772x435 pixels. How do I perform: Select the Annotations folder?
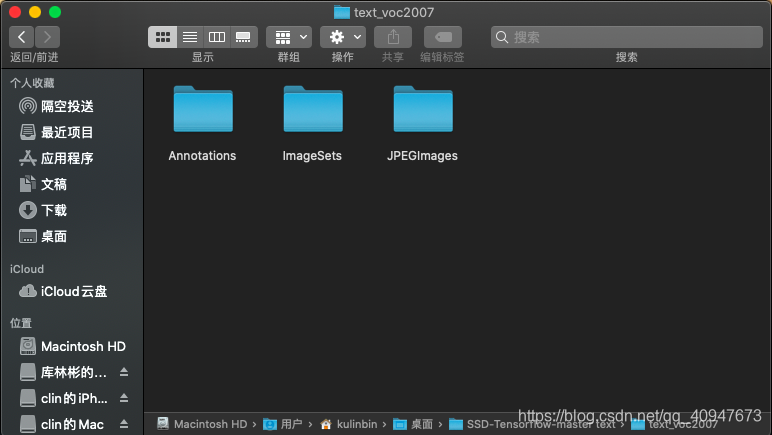coord(203,109)
